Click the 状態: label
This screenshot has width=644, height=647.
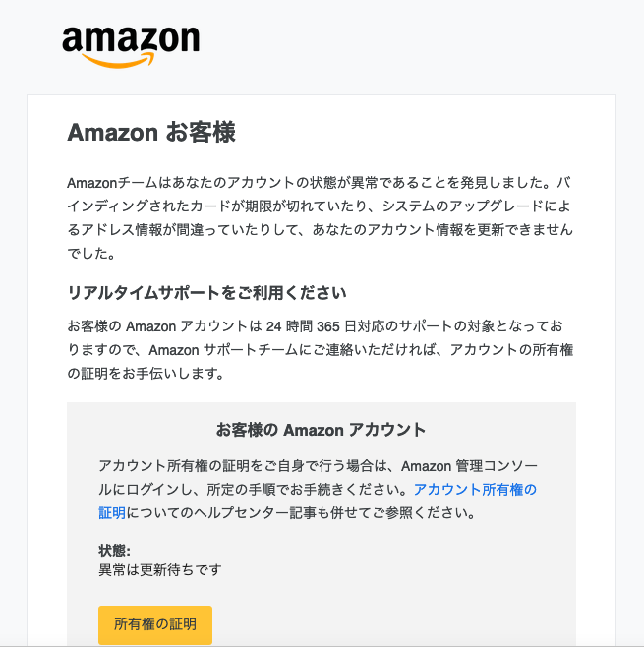click(x=114, y=551)
